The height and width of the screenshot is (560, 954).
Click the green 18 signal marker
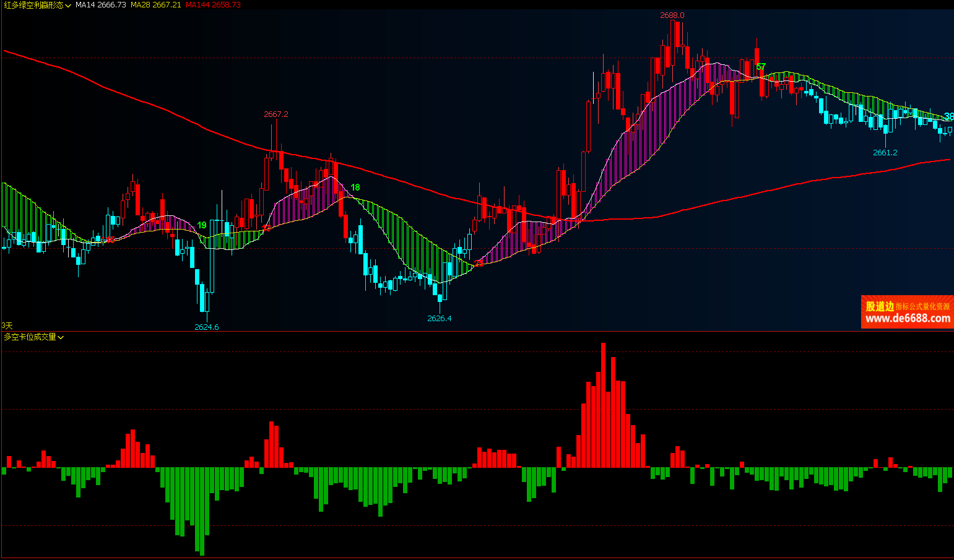coord(355,187)
